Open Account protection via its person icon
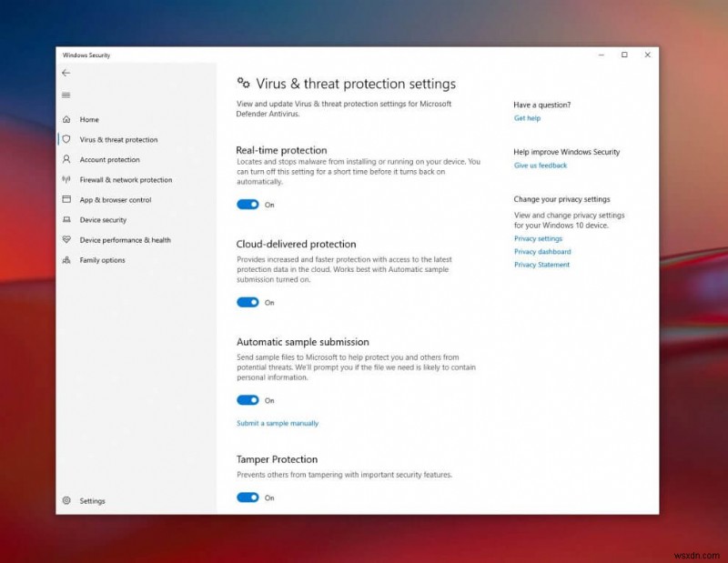Image resolution: width=728 pixels, height=563 pixels. tap(66, 159)
